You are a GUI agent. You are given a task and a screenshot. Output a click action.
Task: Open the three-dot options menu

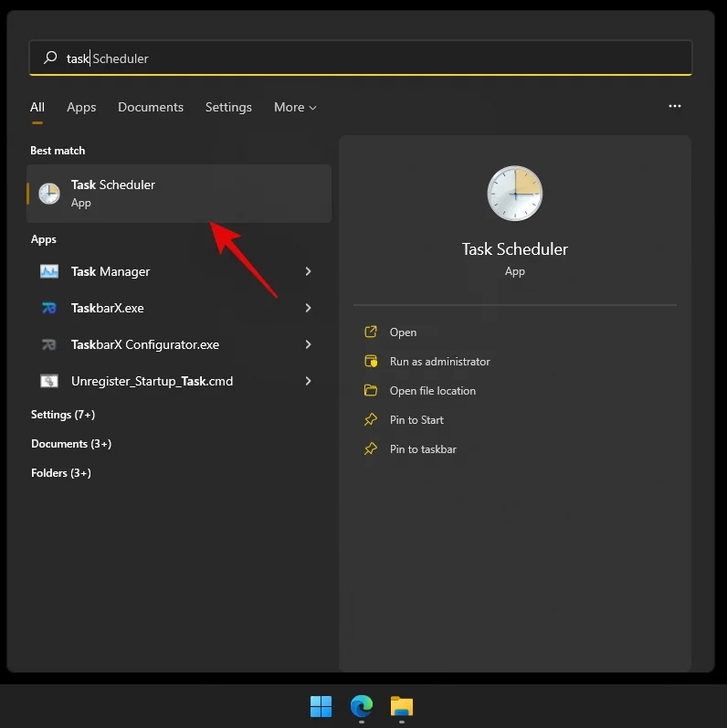[x=675, y=106]
